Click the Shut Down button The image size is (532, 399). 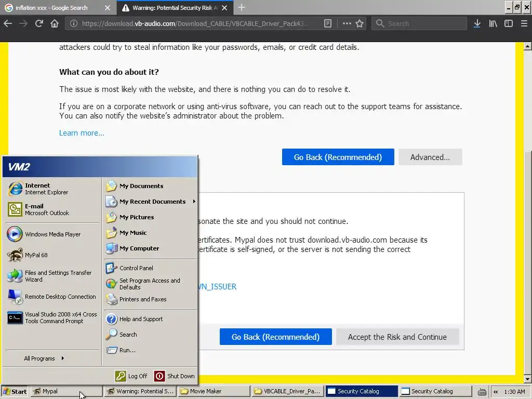tap(175, 376)
